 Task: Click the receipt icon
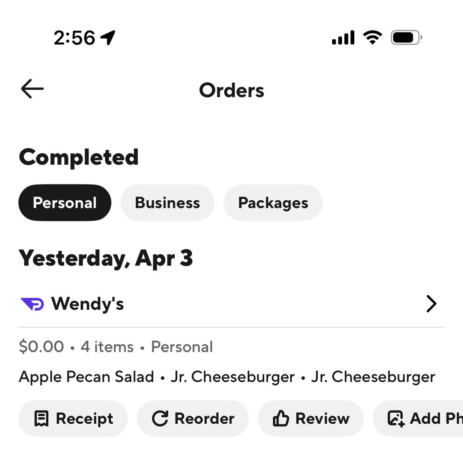pos(41,418)
